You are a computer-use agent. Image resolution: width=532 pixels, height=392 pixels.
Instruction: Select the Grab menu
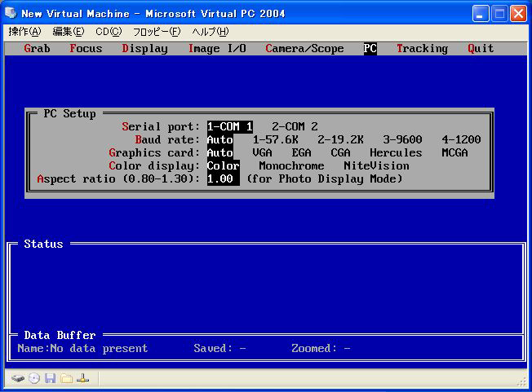37,48
